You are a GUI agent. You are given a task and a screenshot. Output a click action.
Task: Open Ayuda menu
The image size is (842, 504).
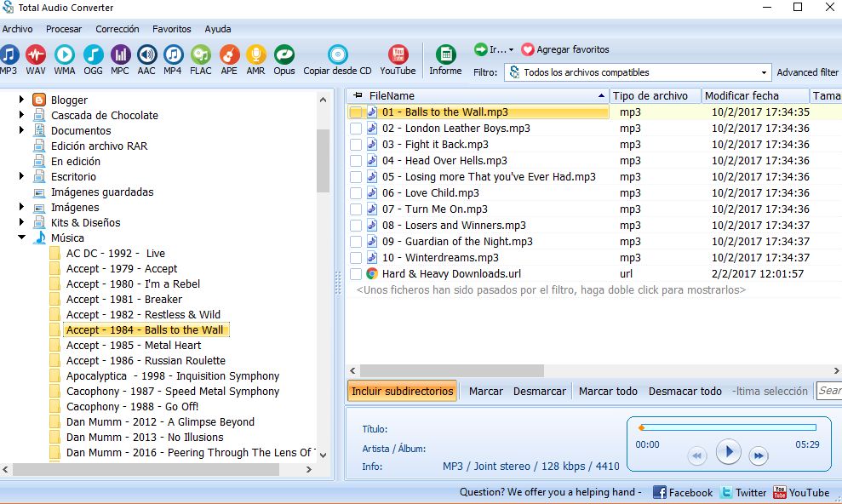pos(217,29)
